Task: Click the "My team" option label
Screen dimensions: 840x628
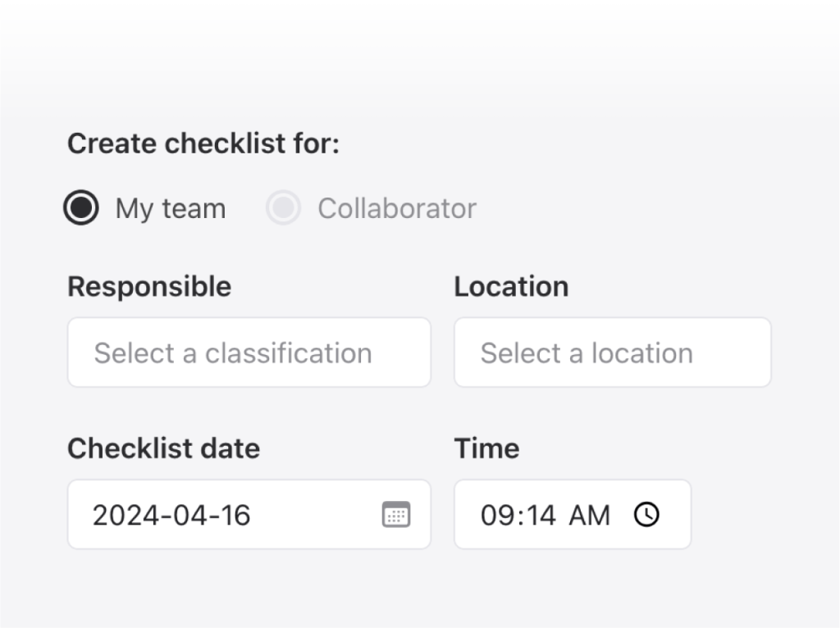Action: click(x=171, y=208)
